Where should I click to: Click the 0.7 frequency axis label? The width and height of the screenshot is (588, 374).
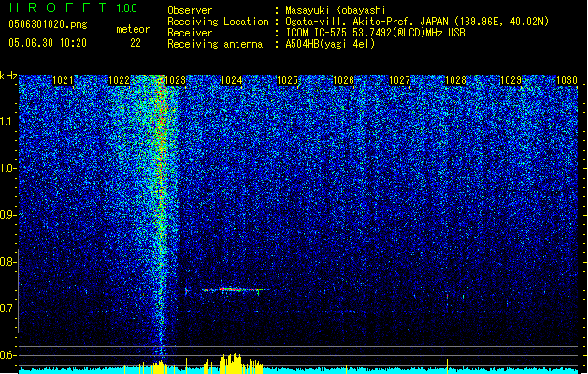pos(7,309)
